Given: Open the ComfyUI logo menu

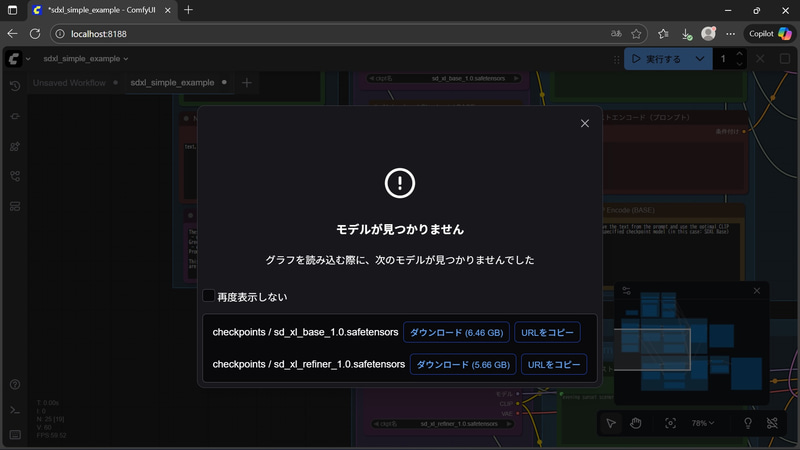Looking at the screenshot, I should [x=14, y=59].
